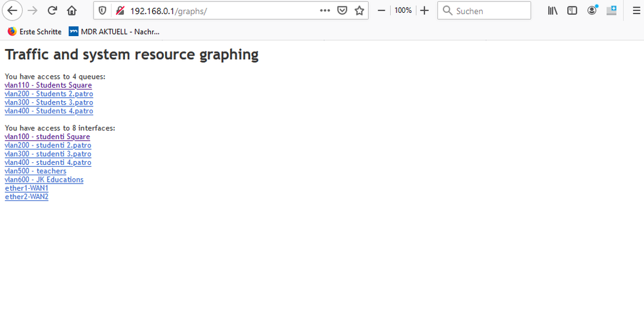Open queue vlan110 - Students Square
Image resolution: width=644 pixels, height=315 pixels.
tap(48, 85)
